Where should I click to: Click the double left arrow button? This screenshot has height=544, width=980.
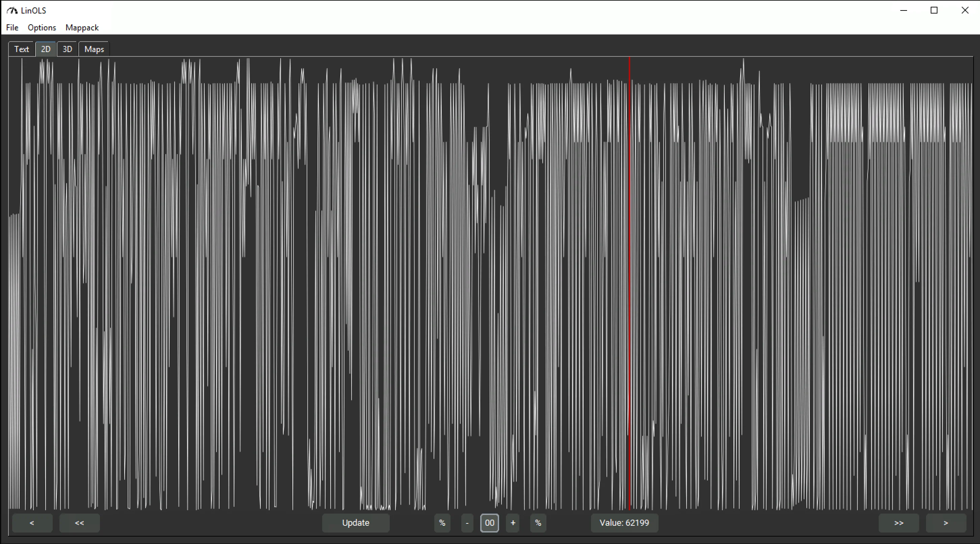79,523
